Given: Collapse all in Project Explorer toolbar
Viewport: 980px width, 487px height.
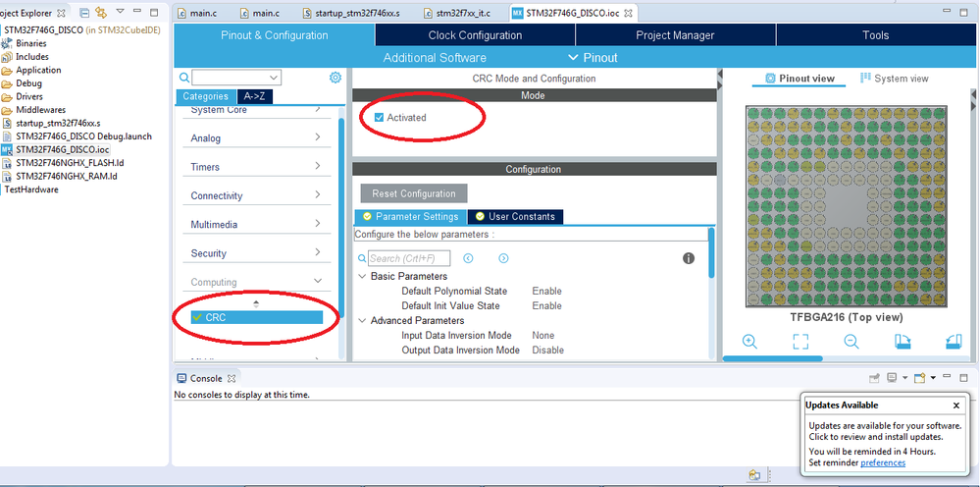Looking at the screenshot, I should click(x=84, y=13).
